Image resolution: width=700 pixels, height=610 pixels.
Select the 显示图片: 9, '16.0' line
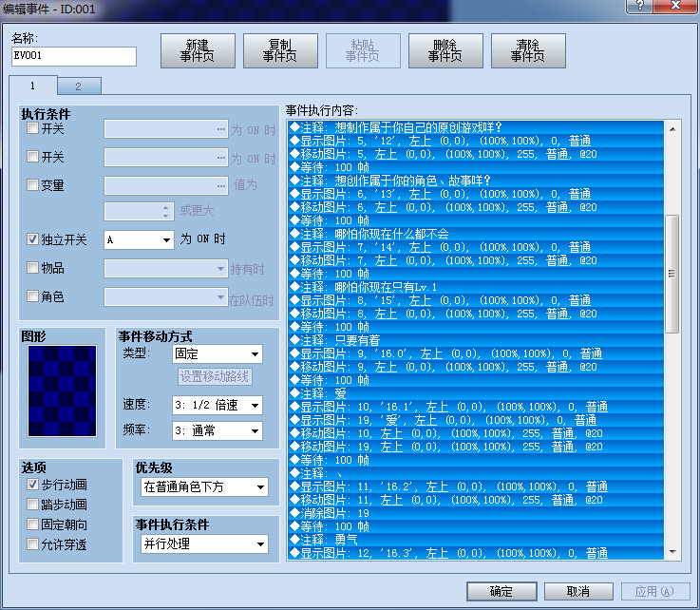tap(476, 353)
